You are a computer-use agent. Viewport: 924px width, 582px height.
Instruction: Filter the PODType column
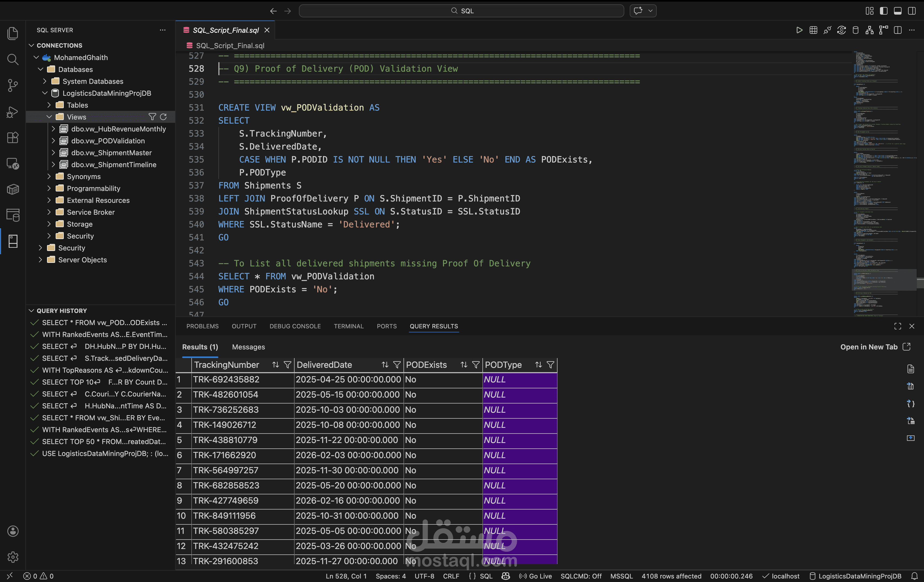pyautogui.click(x=550, y=365)
